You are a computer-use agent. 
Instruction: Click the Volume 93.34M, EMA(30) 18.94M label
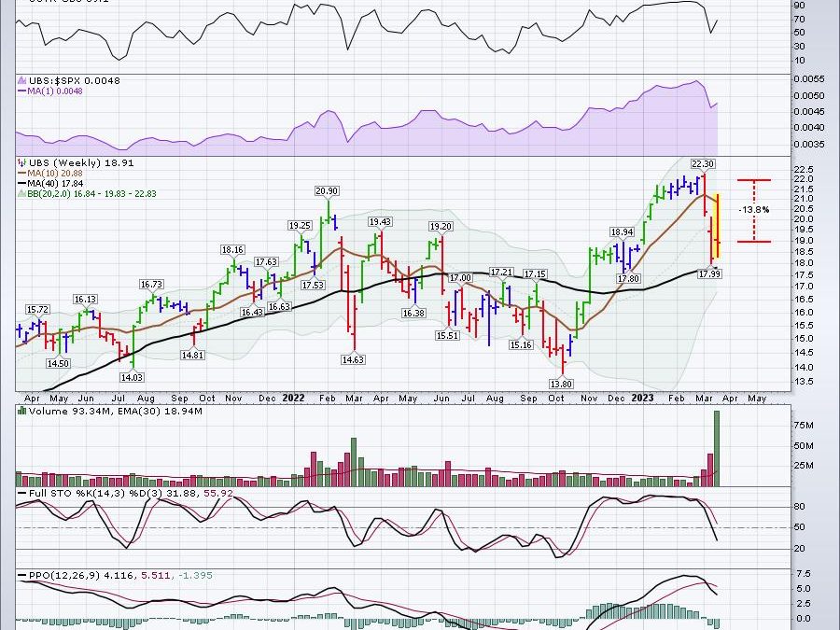(x=116, y=411)
